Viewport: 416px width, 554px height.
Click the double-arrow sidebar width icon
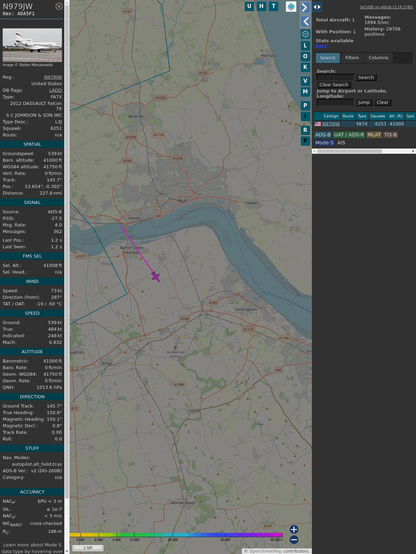pyautogui.click(x=317, y=7)
